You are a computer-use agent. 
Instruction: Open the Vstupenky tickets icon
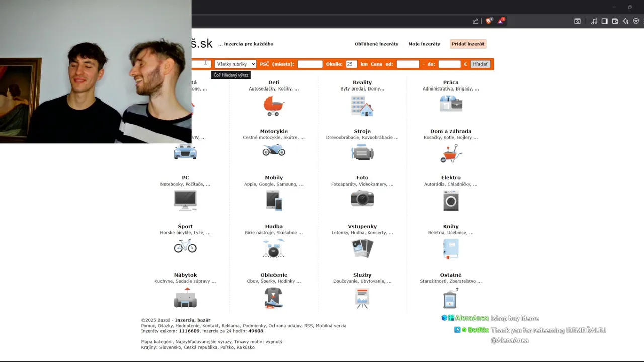tap(362, 248)
